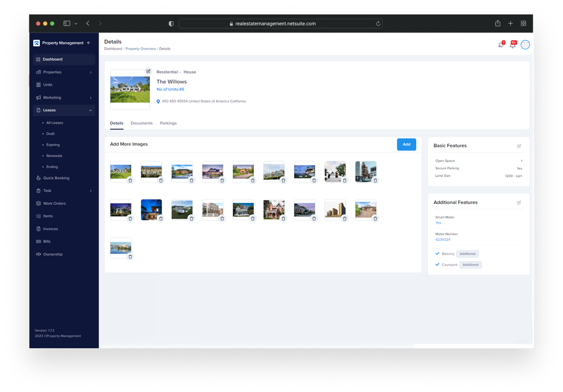Image resolution: width=563 pixels, height=392 pixels.
Task: Open the Dashboard breadcrumb link
Action: click(113, 49)
